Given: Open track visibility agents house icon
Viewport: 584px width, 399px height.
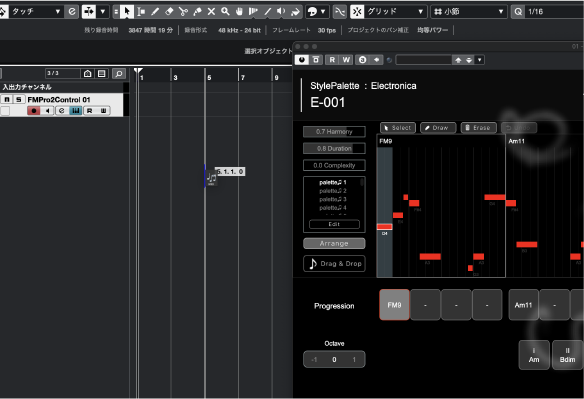Looking at the screenshot, I should 88,73.
